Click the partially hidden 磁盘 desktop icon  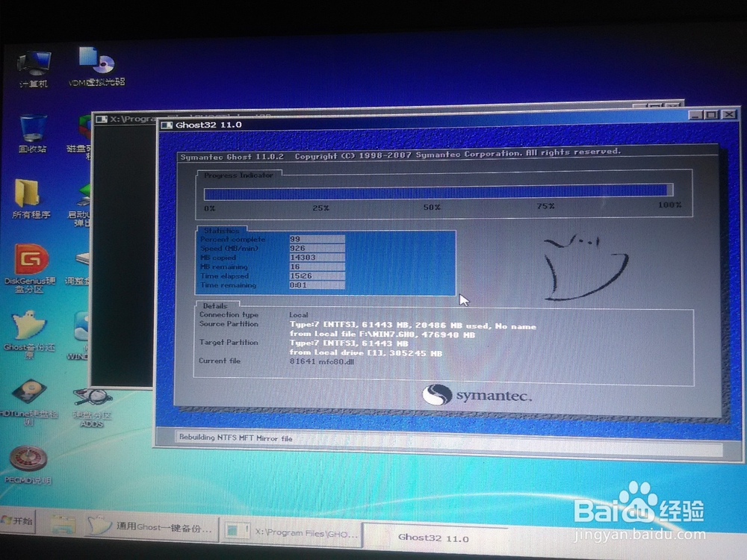(80, 136)
